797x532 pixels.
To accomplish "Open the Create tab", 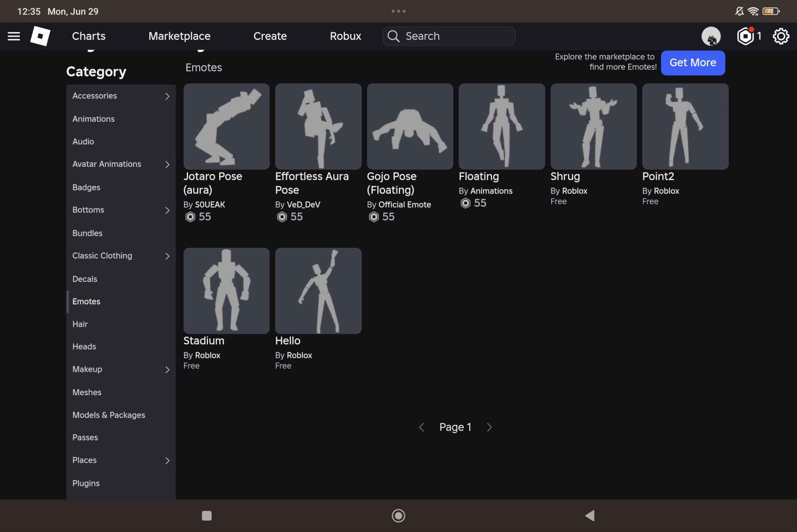I will (270, 36).
